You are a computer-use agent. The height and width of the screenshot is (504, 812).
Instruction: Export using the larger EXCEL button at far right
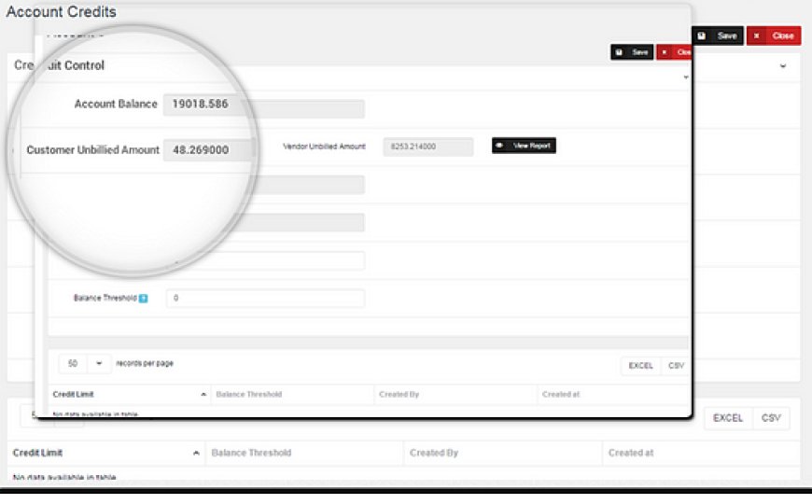[727, 418]
